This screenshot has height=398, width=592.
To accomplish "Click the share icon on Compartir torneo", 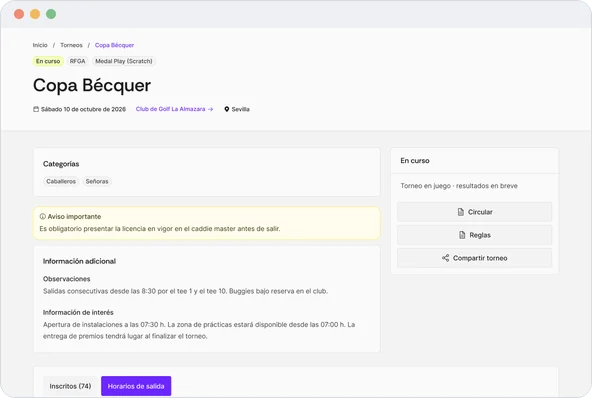I will tap(446, 258).
